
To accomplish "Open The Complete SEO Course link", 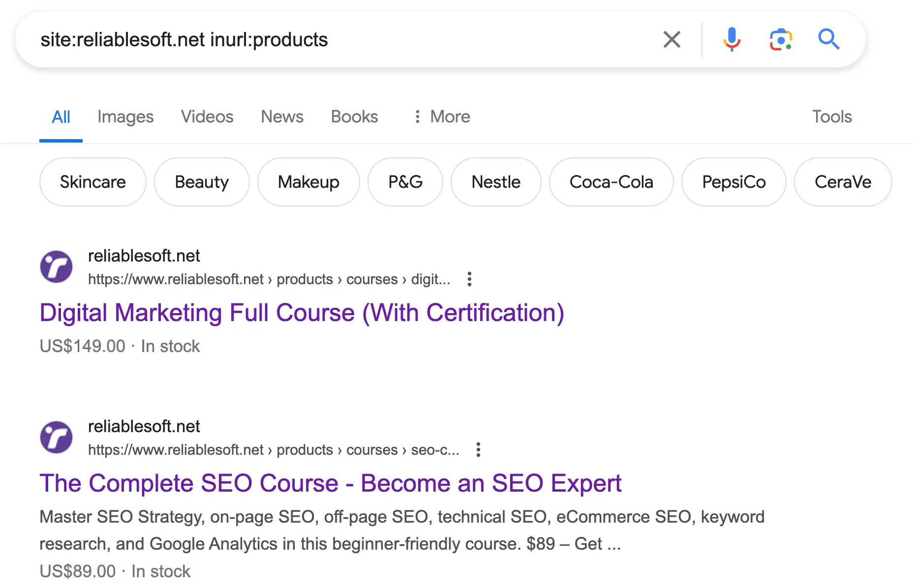I will (x=330, y=483).
